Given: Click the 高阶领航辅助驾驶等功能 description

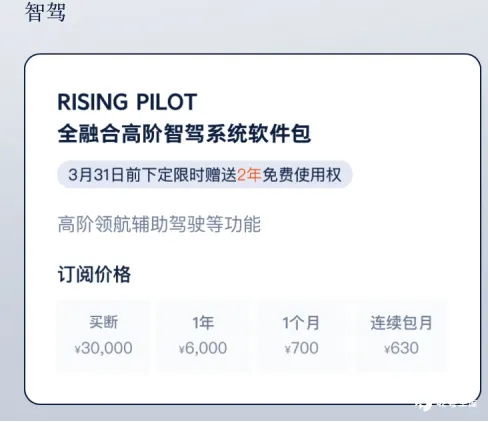Looking at the screenshot, I should coord(159,224).
